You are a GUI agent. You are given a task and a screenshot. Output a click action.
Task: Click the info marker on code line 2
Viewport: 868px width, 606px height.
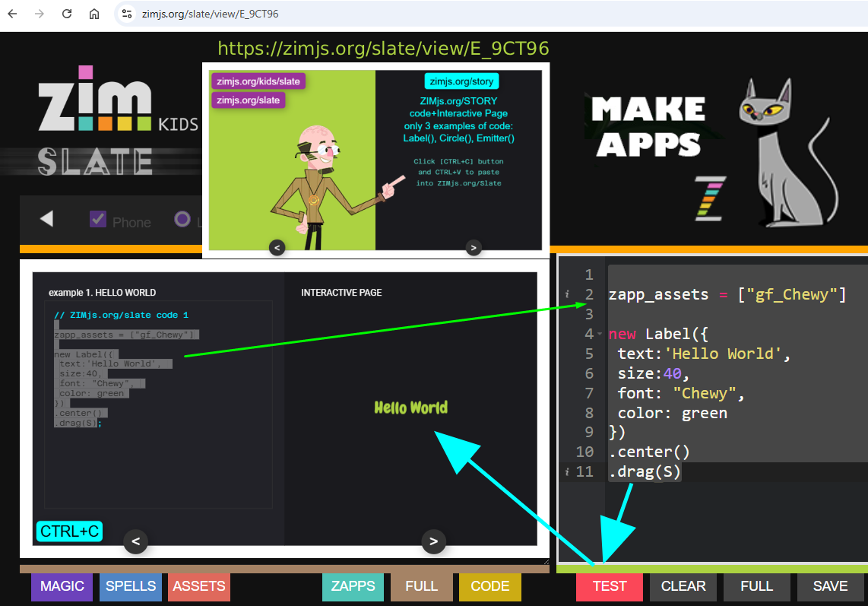(x=568, y=295)
